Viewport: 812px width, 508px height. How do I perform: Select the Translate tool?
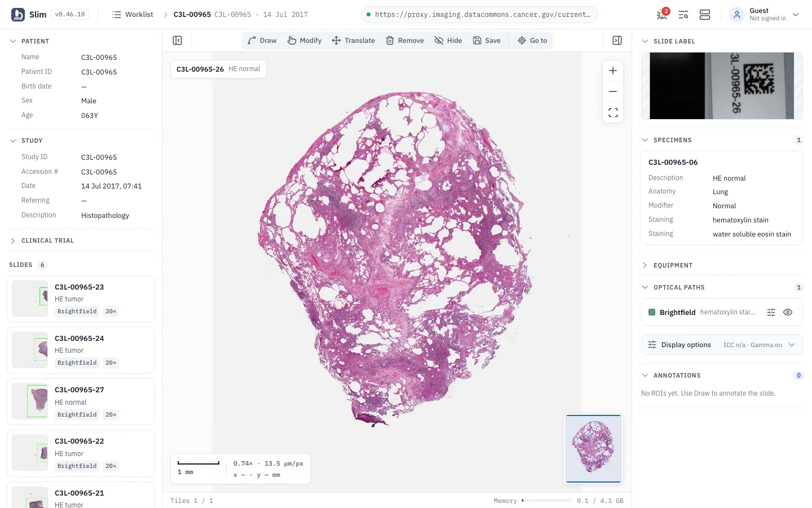tap(354, 41)
